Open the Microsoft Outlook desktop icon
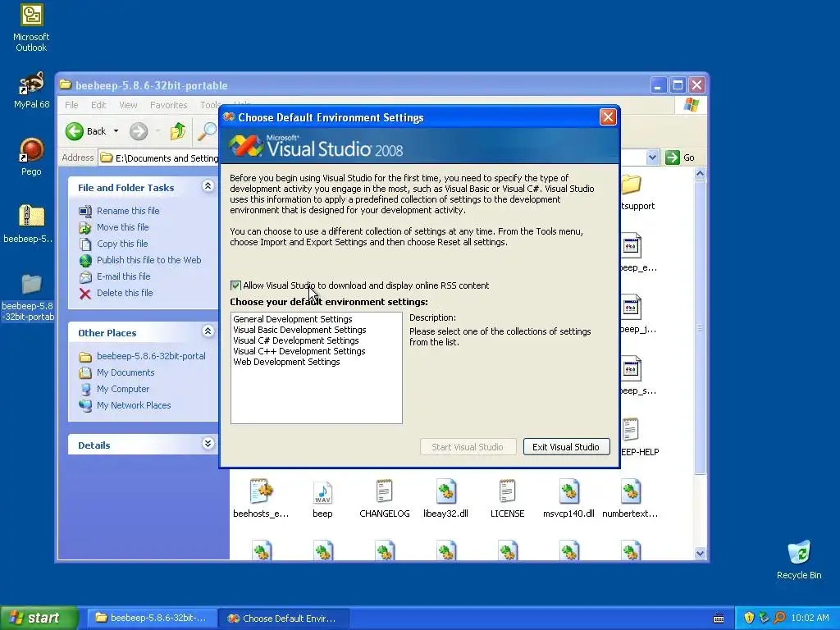Image resolution: width=840 pixels, height=630 pixels. (x=31, y=27)
